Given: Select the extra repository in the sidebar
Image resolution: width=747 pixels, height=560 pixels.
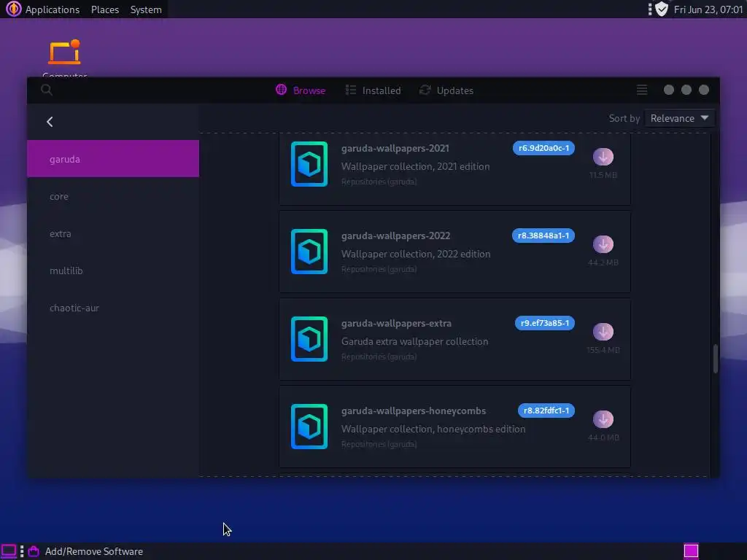Looking at the screenshot, I should point(113,233).
